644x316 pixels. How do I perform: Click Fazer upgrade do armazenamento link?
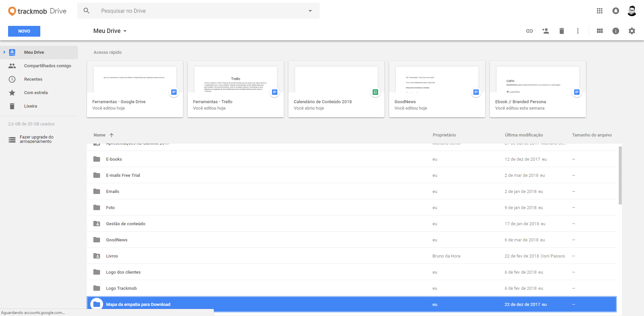36,139
